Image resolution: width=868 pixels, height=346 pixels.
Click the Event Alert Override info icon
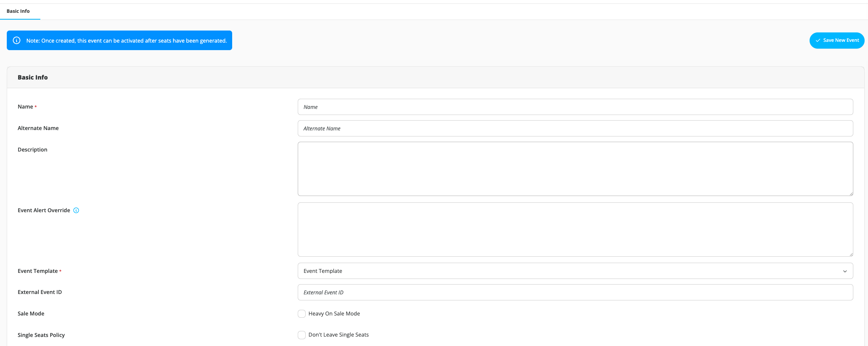[76, 210]
